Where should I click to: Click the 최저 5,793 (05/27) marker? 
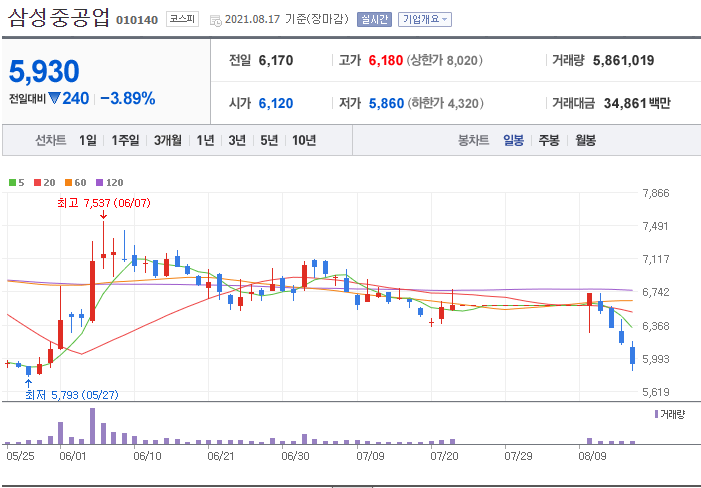[x=72, y=395]
